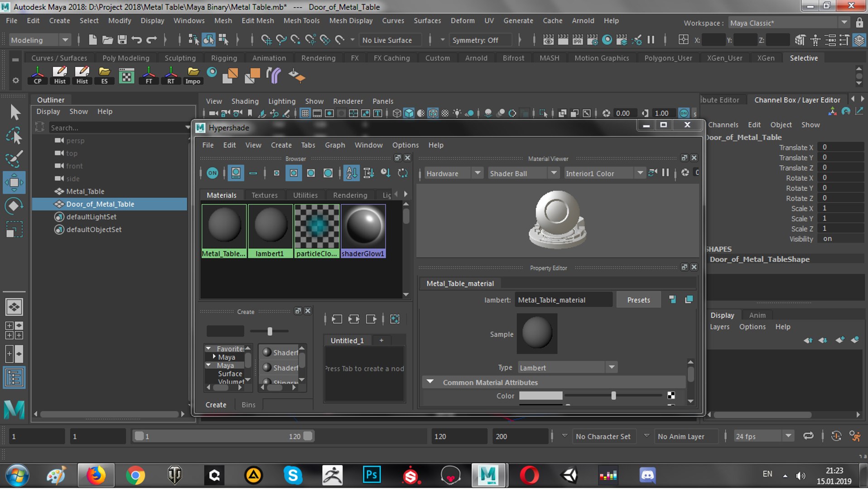
Task: Click the Paint selection tool icon
Action: (x=14, y=159)
